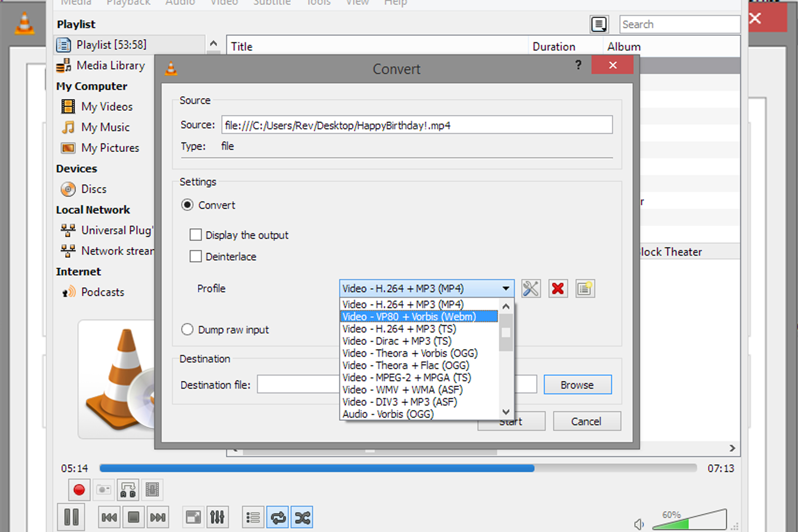Toggle the loop repeat button

(x=278, y=517)
